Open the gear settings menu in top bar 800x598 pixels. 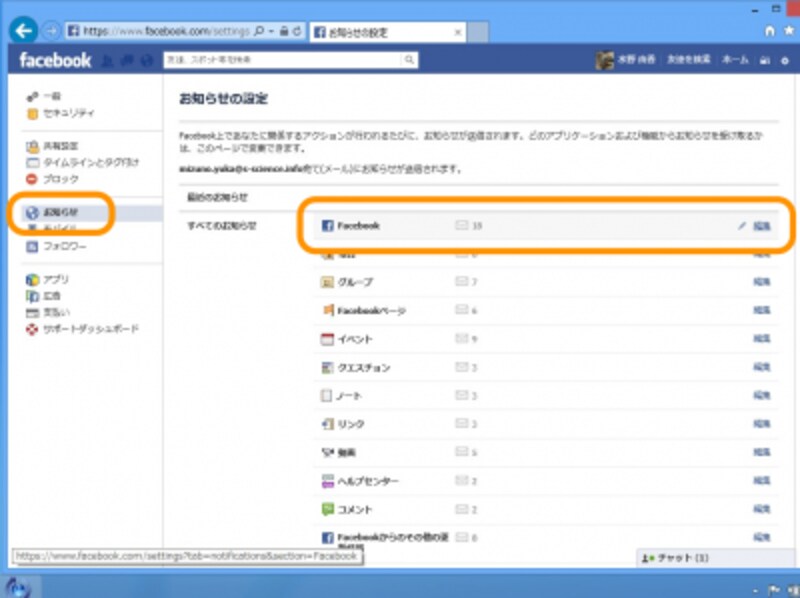point(786,59)
